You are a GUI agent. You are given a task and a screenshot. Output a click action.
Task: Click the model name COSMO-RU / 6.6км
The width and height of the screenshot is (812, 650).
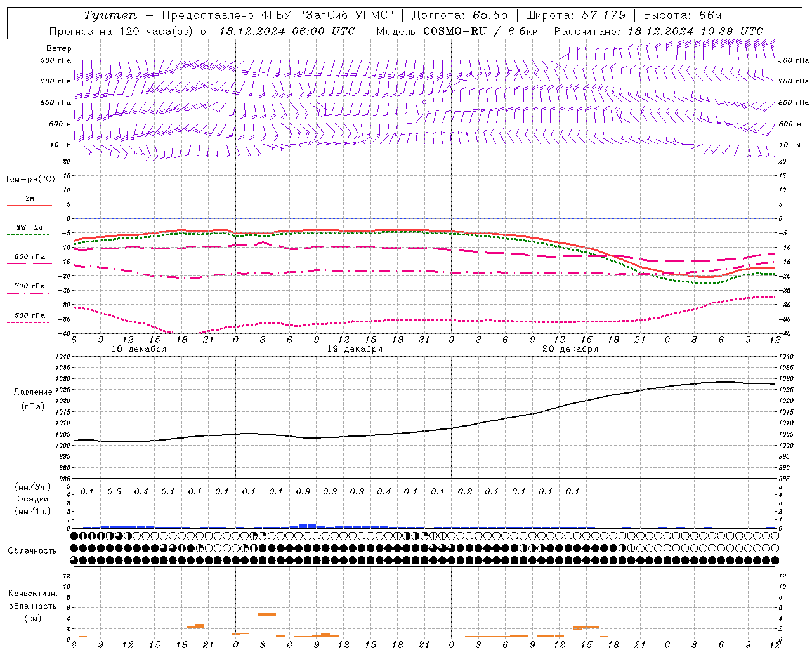(480, 31)
